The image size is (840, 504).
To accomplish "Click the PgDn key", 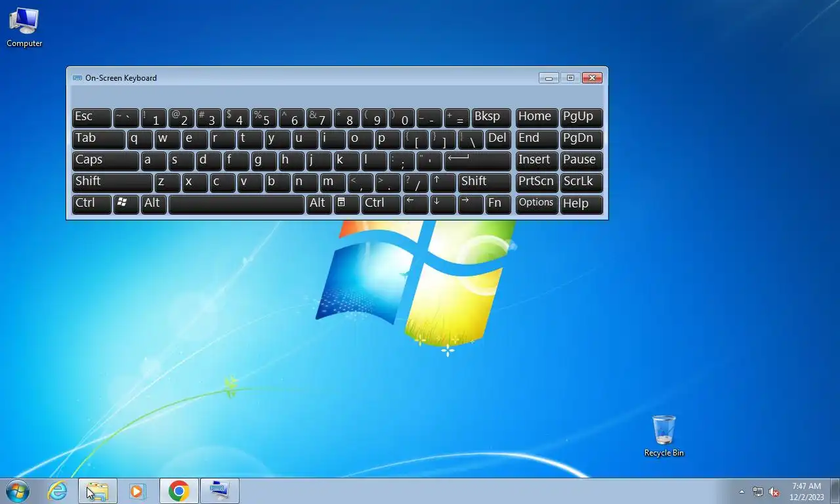I will click(581, 139).
